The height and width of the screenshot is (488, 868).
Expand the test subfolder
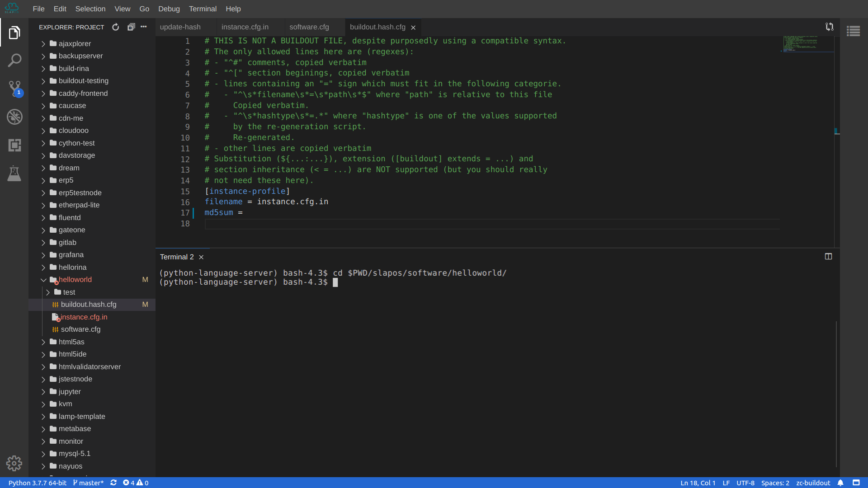point(48,292)
